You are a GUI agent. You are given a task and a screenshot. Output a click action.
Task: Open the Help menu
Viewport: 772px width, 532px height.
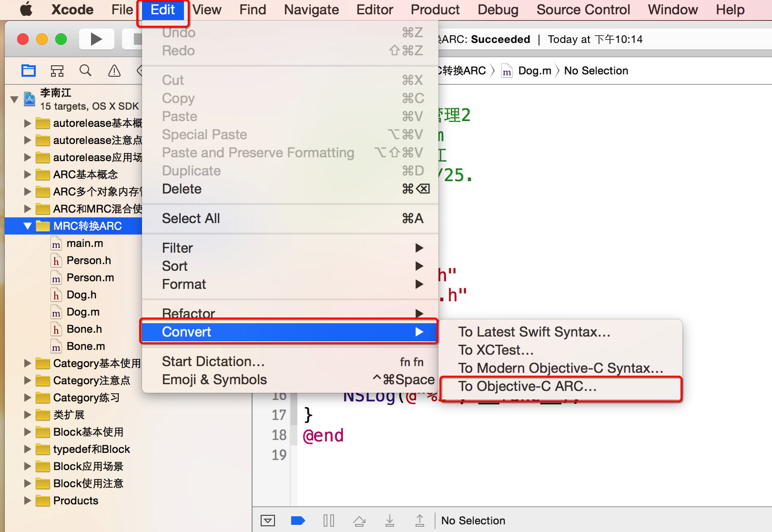(x=730, y=10)
